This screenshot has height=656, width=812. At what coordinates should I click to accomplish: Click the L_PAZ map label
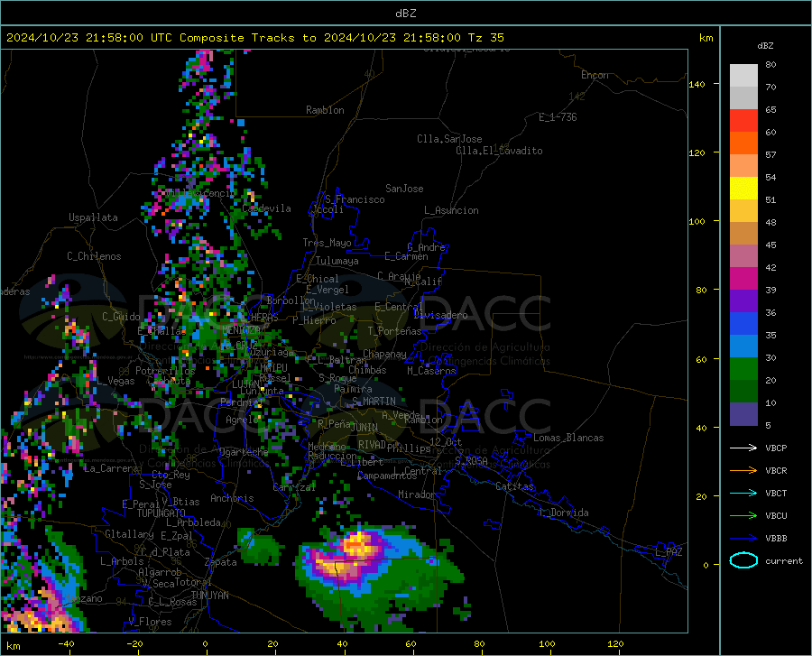(x=669, y=552)
